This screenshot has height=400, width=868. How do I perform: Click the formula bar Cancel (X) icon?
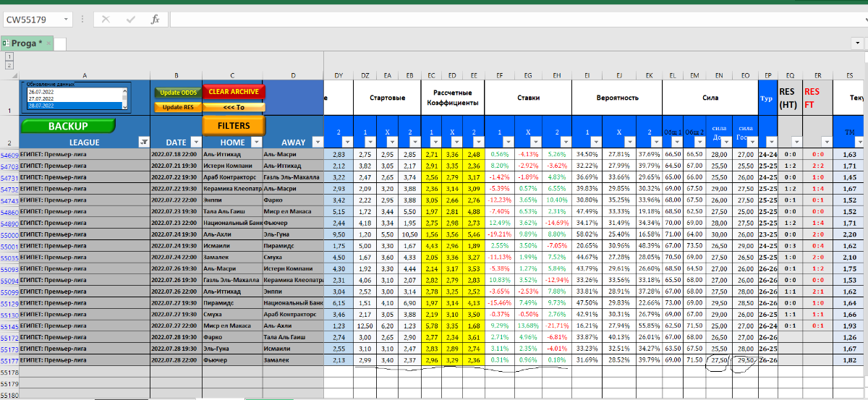tap(106, 20)
